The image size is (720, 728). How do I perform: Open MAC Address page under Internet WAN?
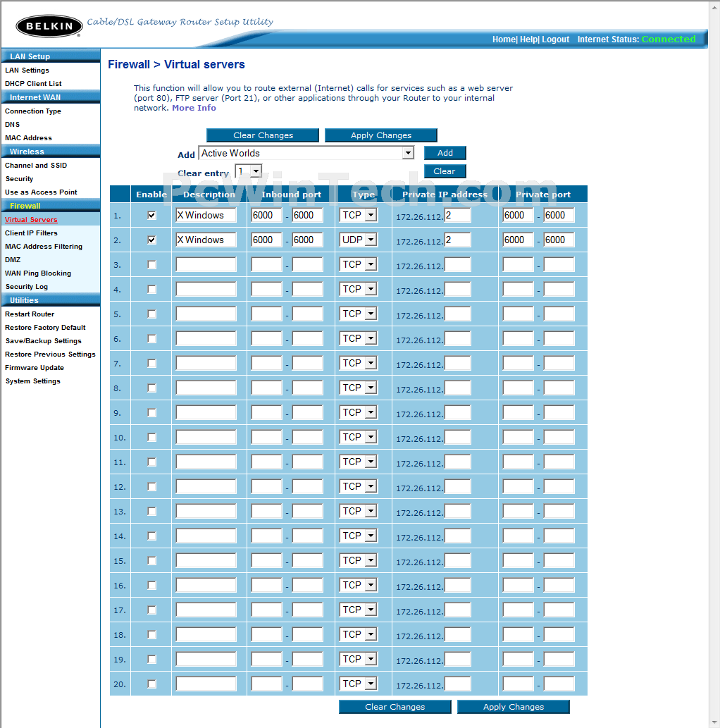click(x=28, y=138)
